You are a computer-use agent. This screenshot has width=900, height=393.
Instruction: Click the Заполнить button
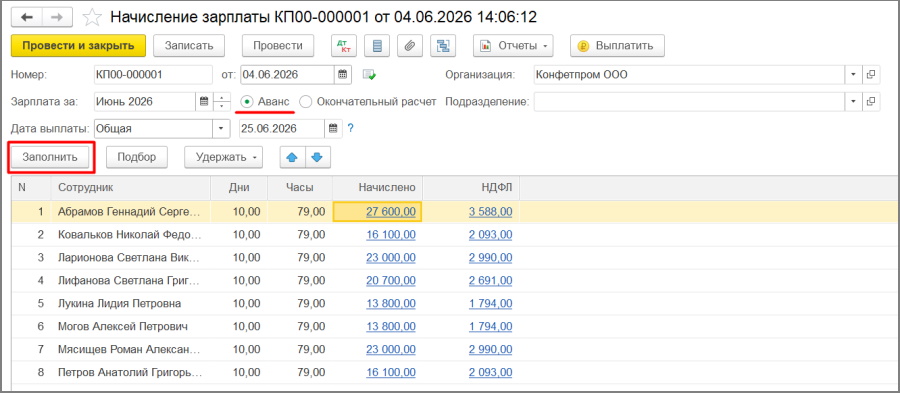pos(50,157)
